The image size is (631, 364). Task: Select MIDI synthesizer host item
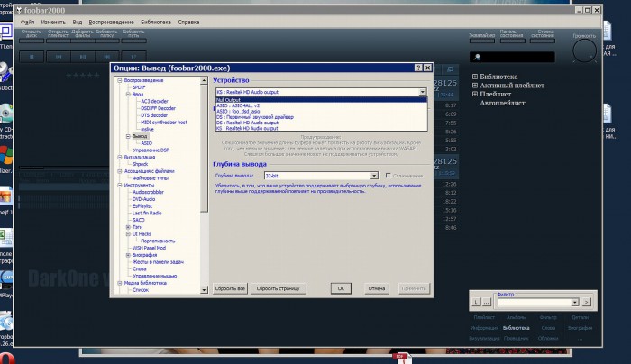[164, 123]
